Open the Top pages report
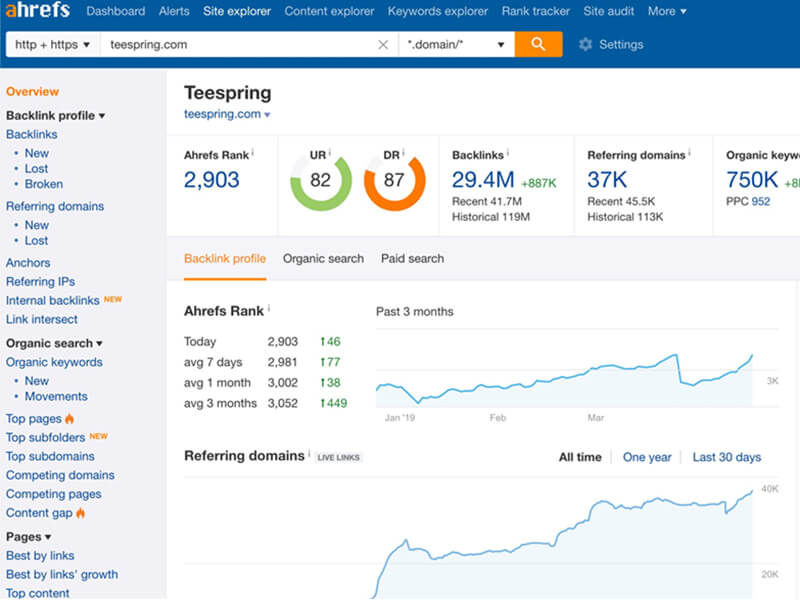 point(34,419)
